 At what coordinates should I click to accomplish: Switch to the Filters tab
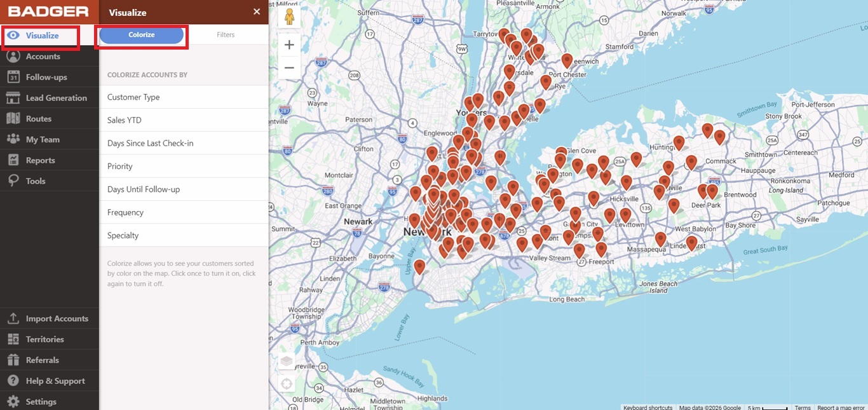coord(226,35)
